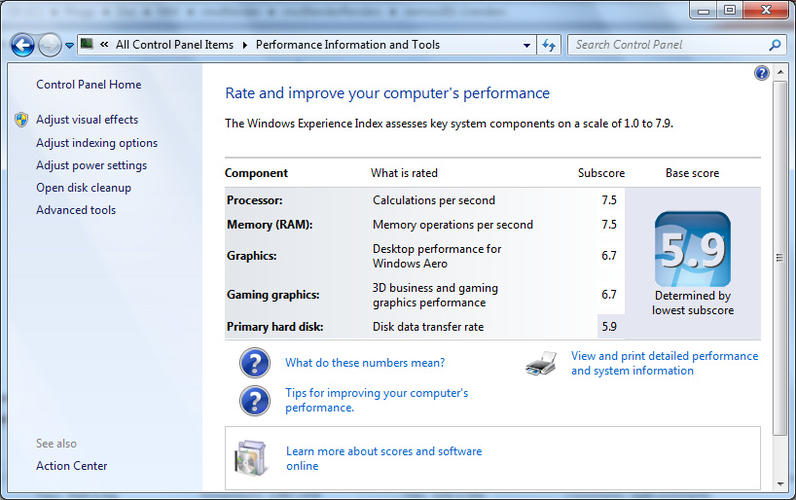The width and height of the screenshot is (796, 500).
Task: Click Calculations per second text
Action: point(434,201)
